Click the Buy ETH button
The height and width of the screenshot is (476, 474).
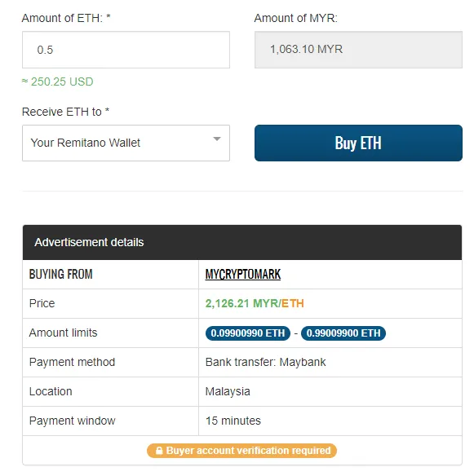358,143
